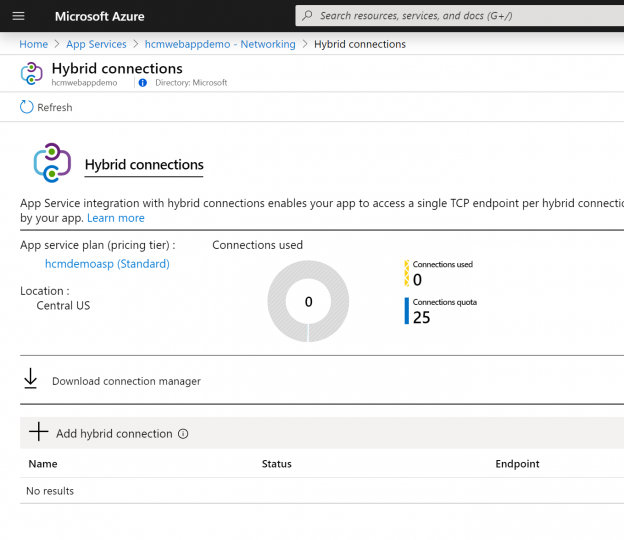624x540 pixels.
Task: Sort by Endpoint column header
Action: click(517, 464)
